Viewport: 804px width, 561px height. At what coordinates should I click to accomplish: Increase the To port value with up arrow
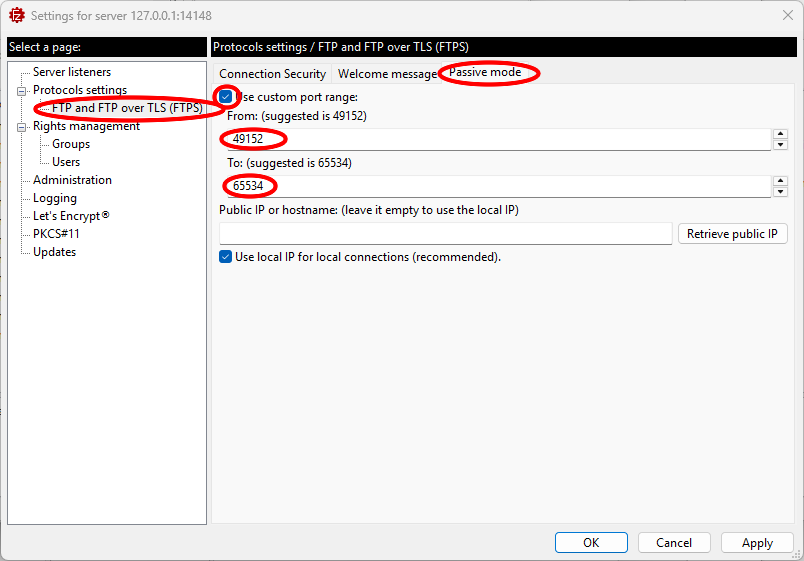780,181
